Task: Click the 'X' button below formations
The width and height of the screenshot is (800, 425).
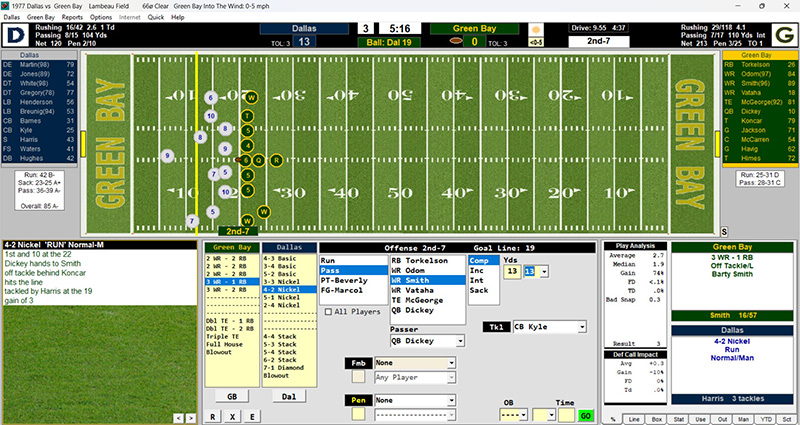Action: point(232,416)
